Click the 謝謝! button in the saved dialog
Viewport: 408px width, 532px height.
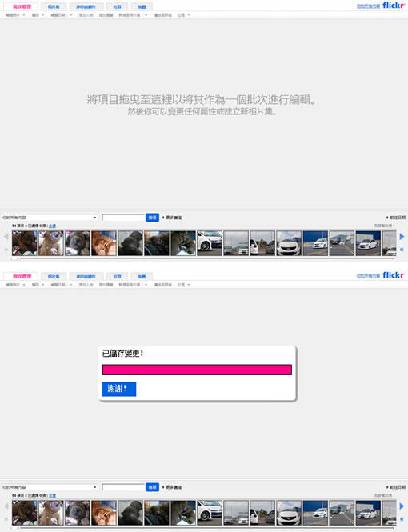(119, 389)
